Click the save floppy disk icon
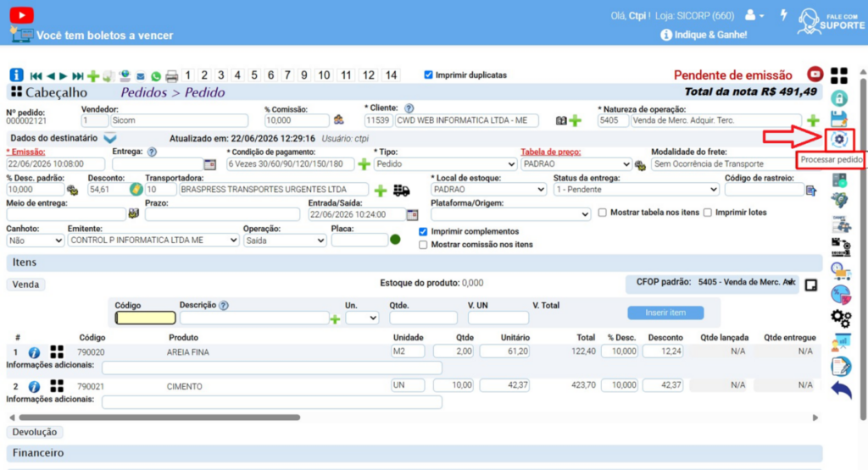 coord(839,119)
